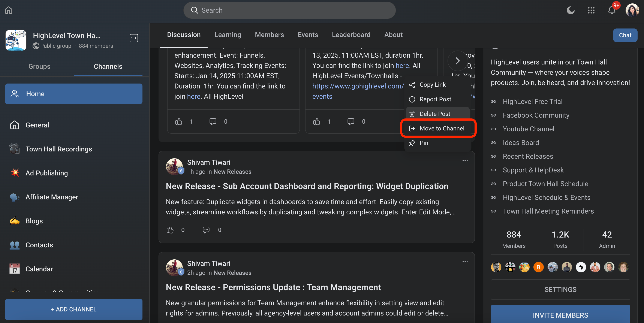The width and height of the screenshot is (644, 323).
Task: Switch to the Groups tab
Action: click(x=39, y=66)
